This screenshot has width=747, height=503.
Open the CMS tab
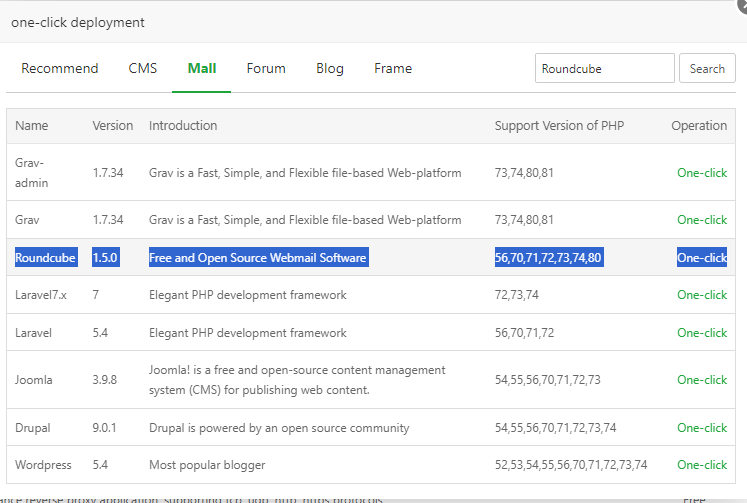click(x=143, y=69)
